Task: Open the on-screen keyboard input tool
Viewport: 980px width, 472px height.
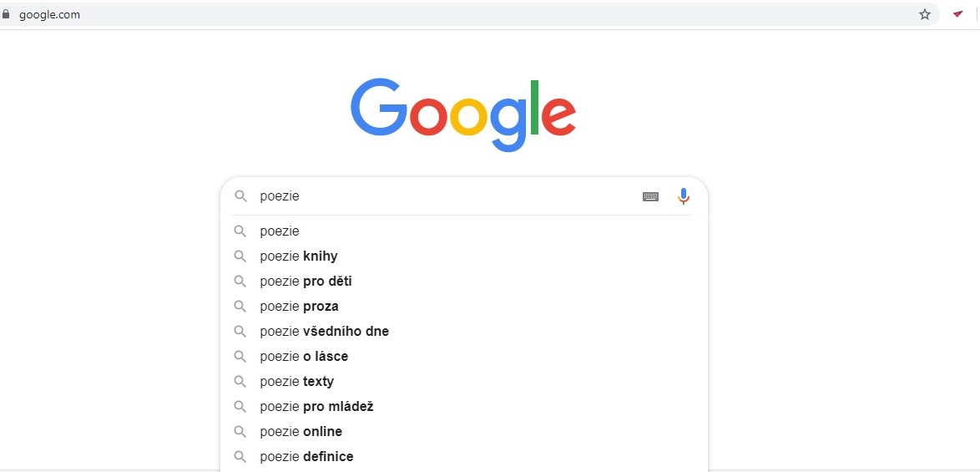Action: coord(650,196)
